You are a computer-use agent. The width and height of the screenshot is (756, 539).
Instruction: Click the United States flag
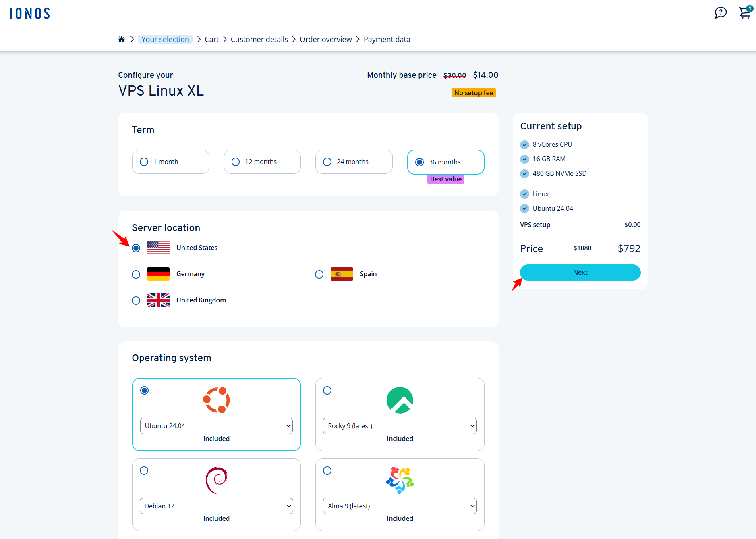(x=158, y=248)
